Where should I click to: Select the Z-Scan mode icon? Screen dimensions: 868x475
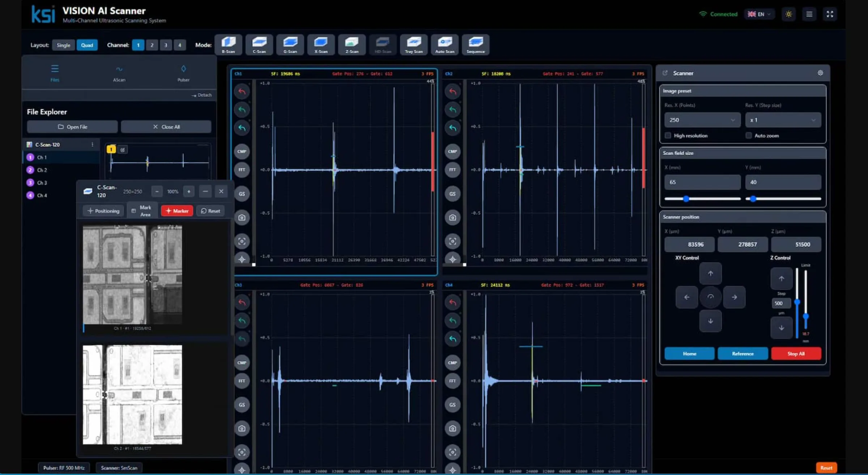pos(352,44)
